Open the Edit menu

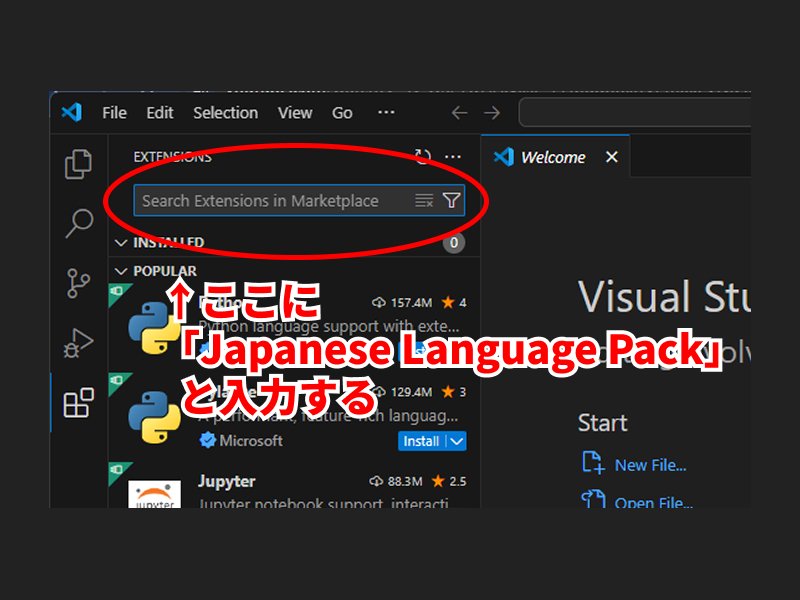coord(160,113)
